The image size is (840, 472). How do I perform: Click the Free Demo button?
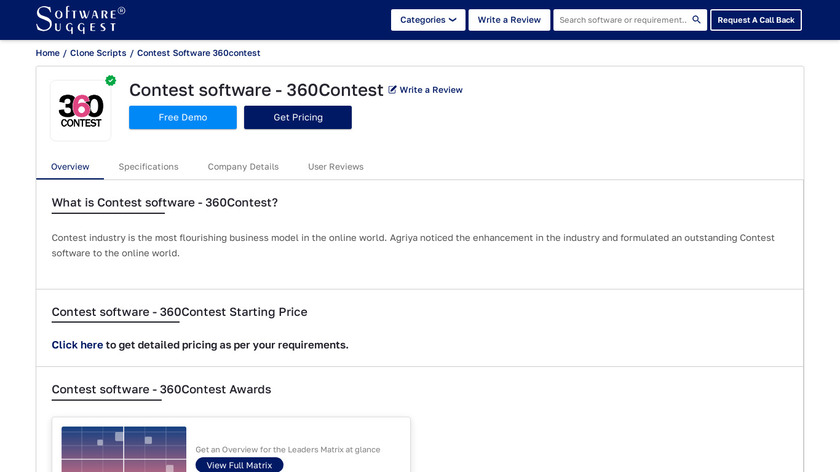tap(183, 117)
